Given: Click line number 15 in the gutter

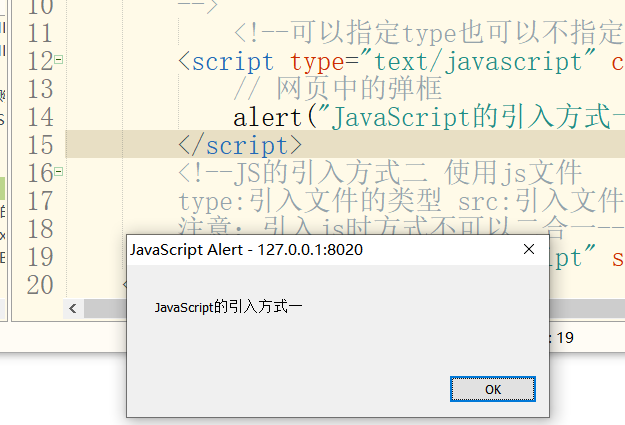Looking at the screenshot, I should pos(40,145).
